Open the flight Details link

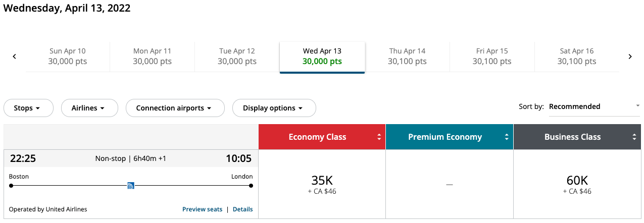click(x=242, y=209)
